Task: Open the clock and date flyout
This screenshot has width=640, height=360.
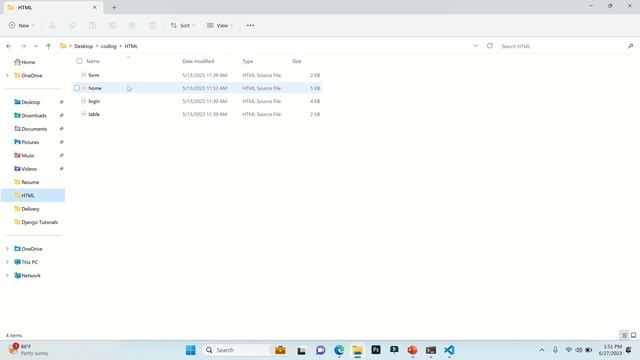Action: point(610,350)
